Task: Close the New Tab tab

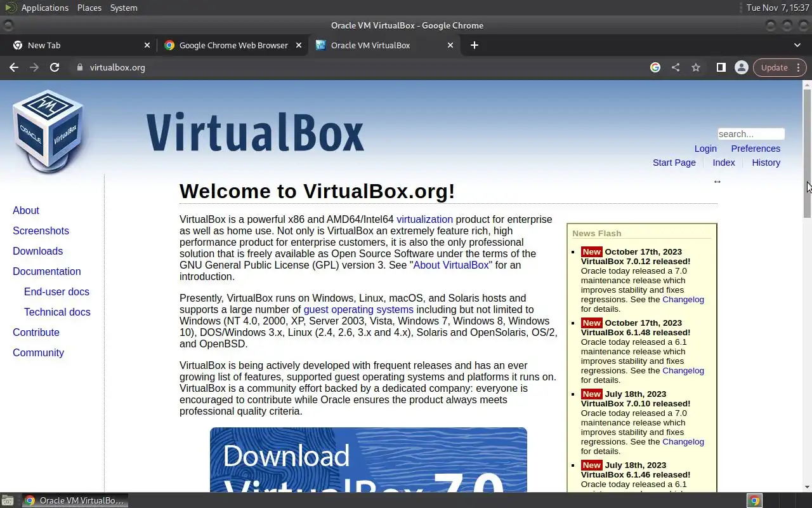Action: (147, 45)
